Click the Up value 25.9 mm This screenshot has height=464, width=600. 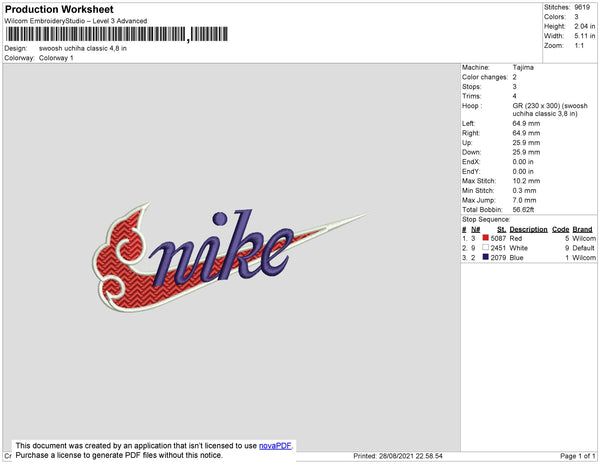(x=526, y=143)
